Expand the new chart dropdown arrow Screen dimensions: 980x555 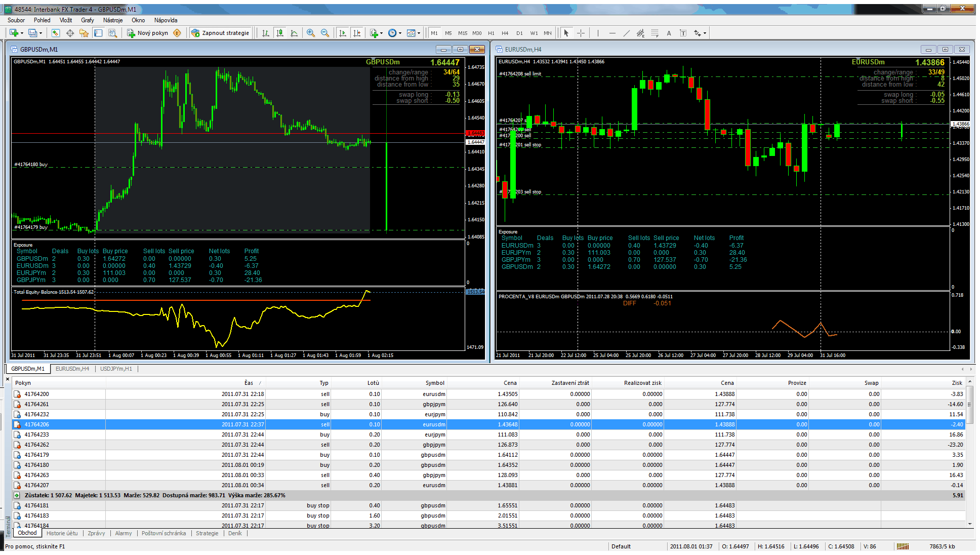[x=22, y=33]
